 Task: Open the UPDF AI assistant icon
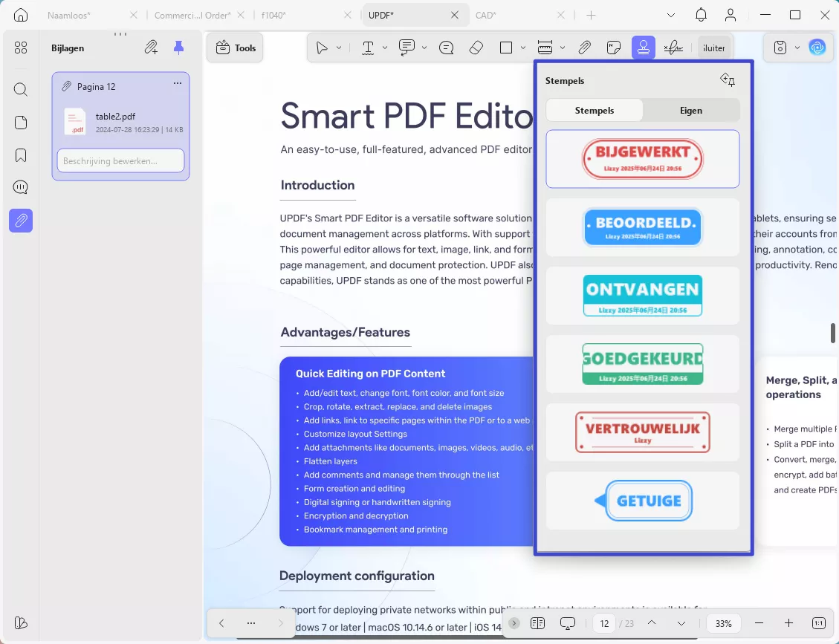(x=817, y=48)
